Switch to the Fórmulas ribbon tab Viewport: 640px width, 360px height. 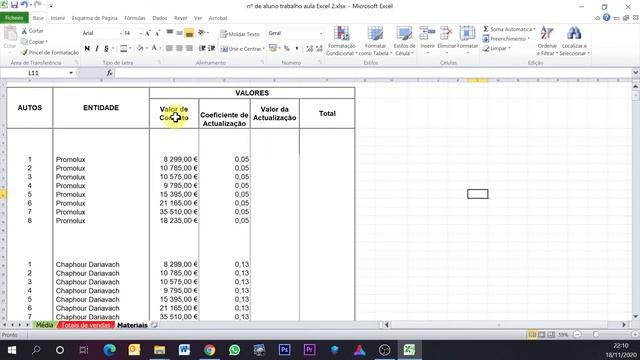point(135,18)
